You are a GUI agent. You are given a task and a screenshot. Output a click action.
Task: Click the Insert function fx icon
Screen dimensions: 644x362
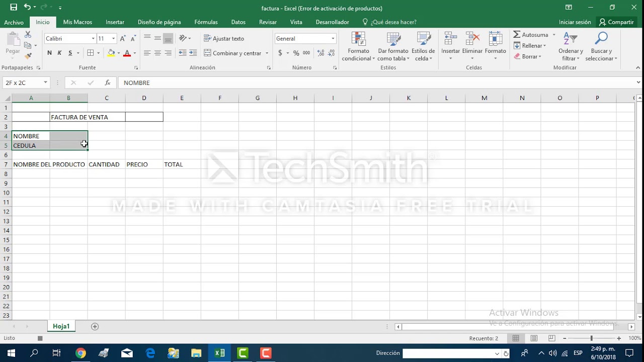[108, 82]
